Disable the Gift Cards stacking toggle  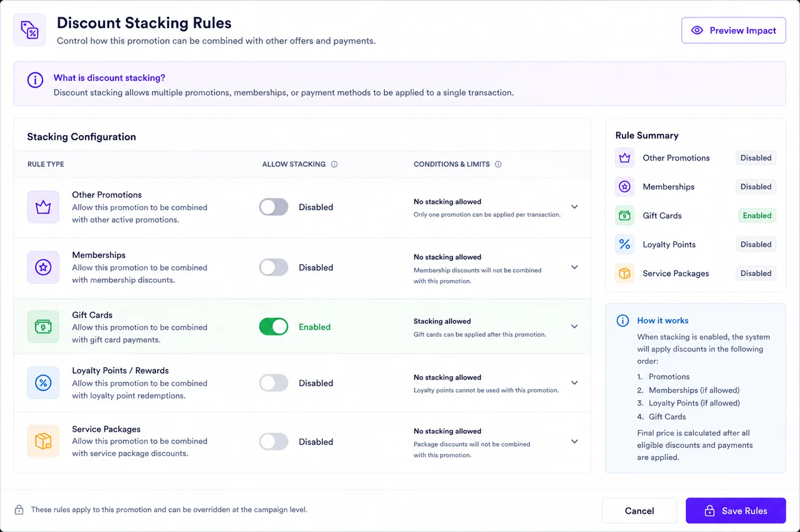[x=274, y=327]
